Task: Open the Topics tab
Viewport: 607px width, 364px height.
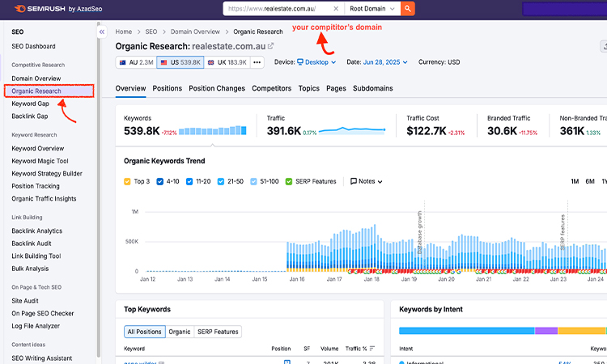Action: click(x=309, y=88)
